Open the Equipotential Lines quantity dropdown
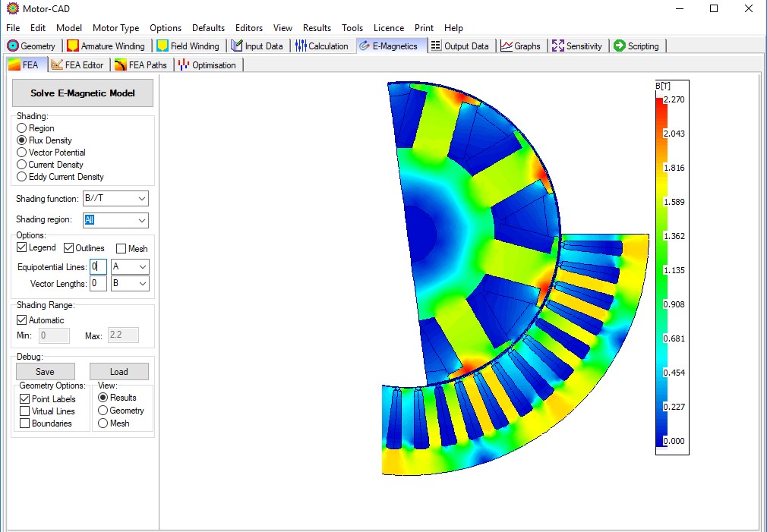The width and height of the screenshot is (767, 532). [130, 266]
